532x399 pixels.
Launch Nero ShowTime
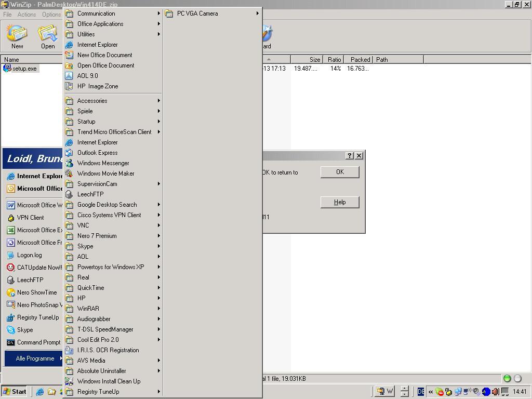(34, 292)
